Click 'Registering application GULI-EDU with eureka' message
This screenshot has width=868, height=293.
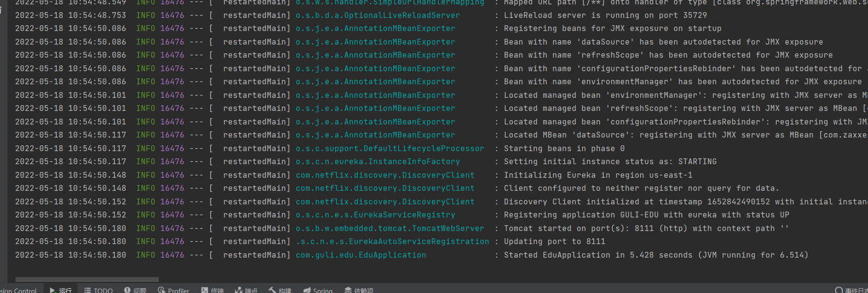coord(646,215)
